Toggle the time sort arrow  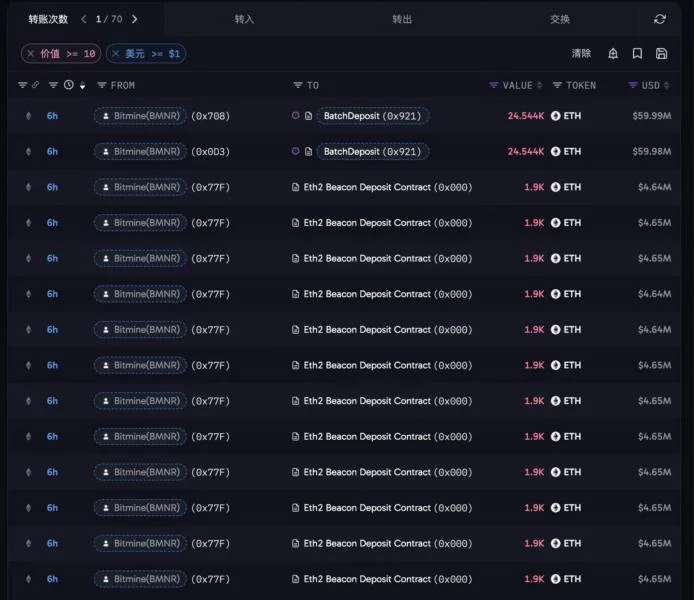(82, 85)
